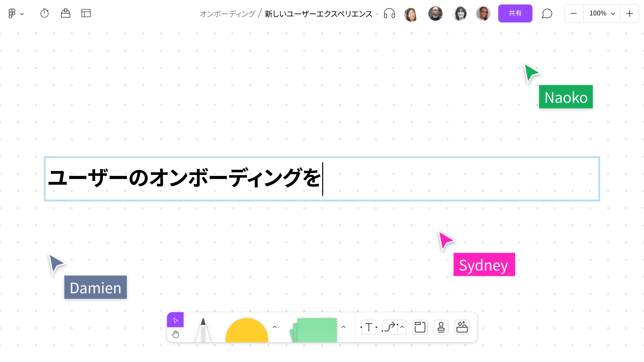Click file title 新しいユーザーエクスペリエンス
The image size is (644, 362).
point(318,14)
